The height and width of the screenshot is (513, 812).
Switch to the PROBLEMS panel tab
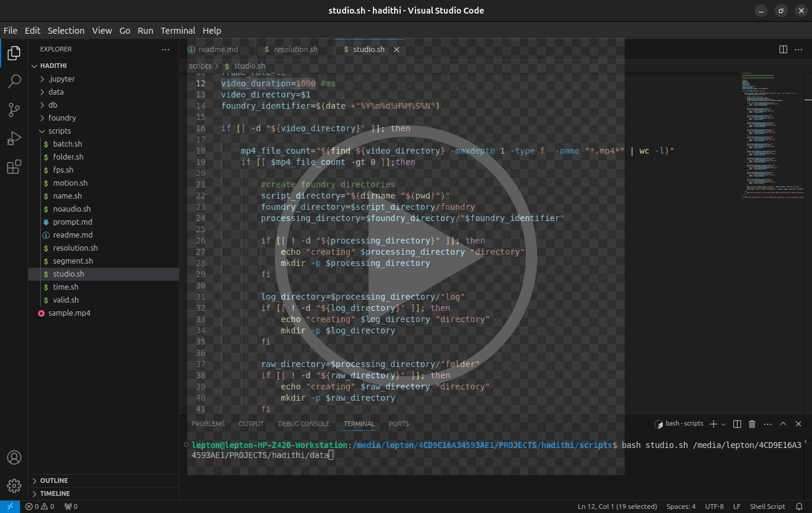(208, 424)
